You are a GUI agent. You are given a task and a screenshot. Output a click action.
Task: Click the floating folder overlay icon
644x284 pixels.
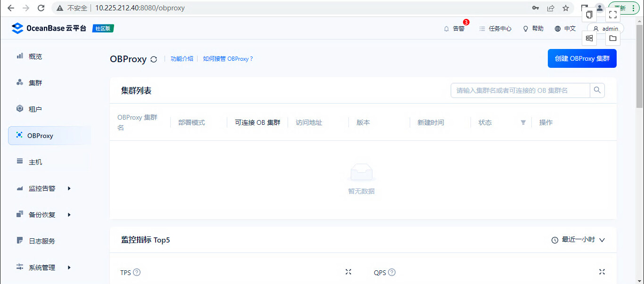613,38
